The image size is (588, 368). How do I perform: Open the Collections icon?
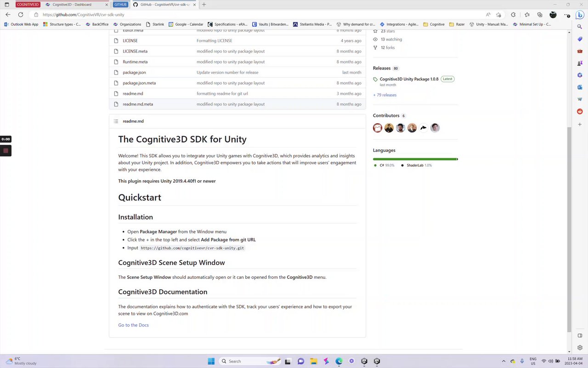pyautogui.click(x=540, y=15)
